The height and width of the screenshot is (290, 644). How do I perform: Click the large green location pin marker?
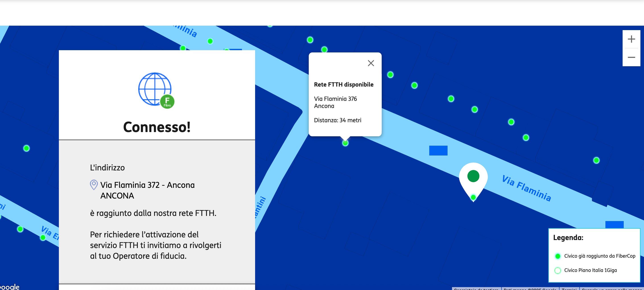pos(473,176)
